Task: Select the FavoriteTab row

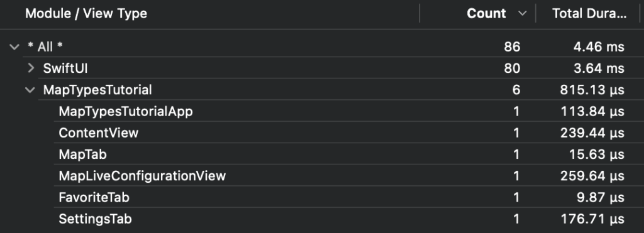Action: click(322, 197)
